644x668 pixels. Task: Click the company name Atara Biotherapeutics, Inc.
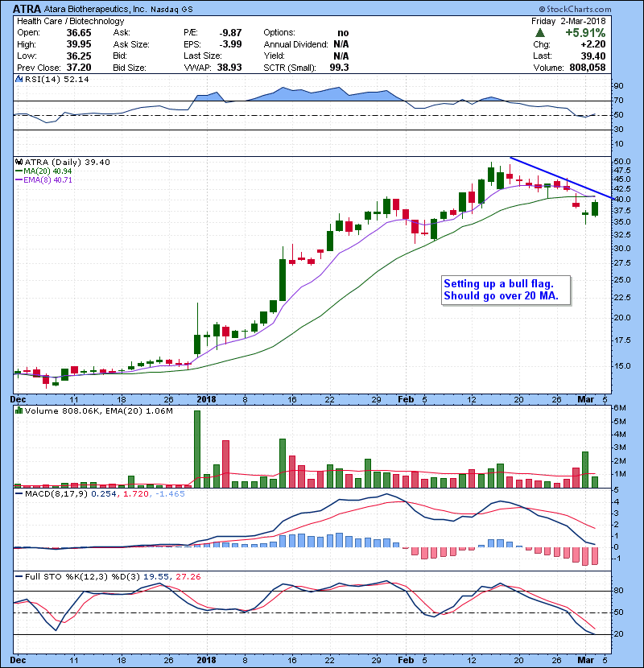pyautogui.click(x=94, y=9)
